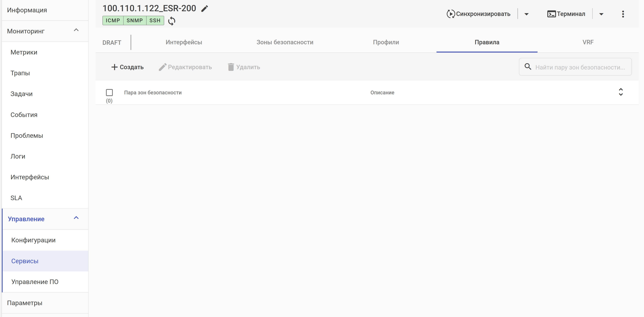
Task: Click the pencil icon to rename the device
Action: (x=204, y=8)
